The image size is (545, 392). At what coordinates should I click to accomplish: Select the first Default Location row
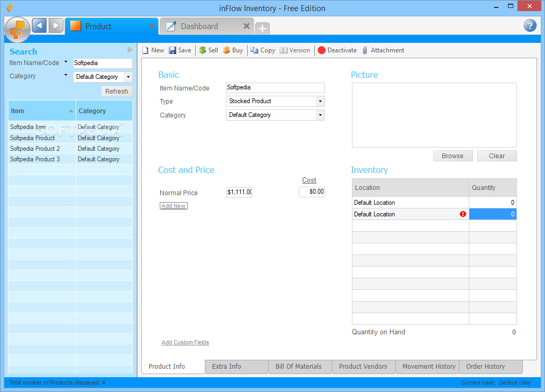(x=434, y=203)
